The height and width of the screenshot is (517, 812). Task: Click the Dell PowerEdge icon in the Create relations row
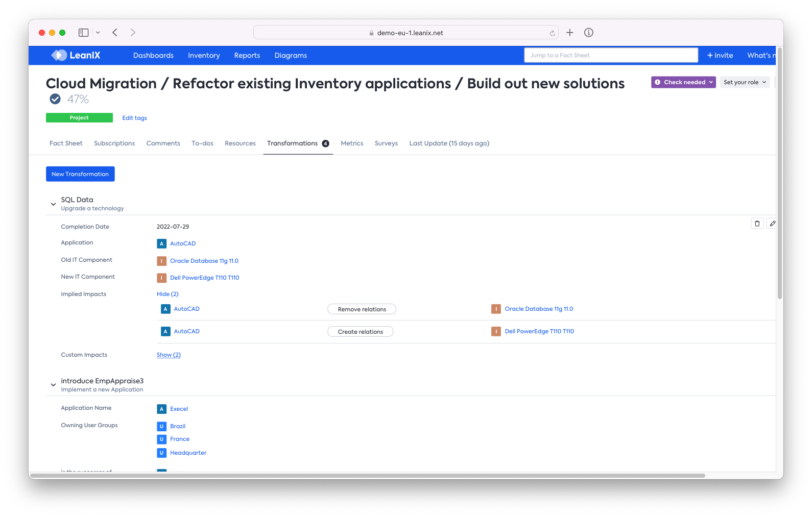tap(496, 332)
